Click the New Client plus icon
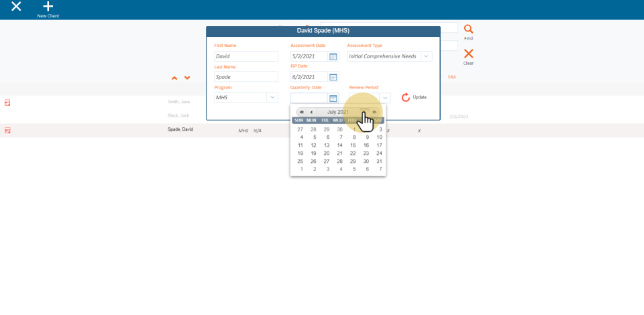Screen dimensions: 644x315 coord(48,7)
